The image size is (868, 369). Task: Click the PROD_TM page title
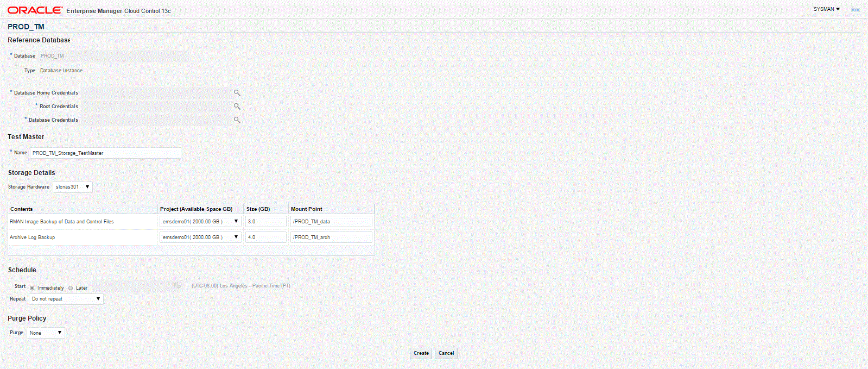[x=26, y=27]
